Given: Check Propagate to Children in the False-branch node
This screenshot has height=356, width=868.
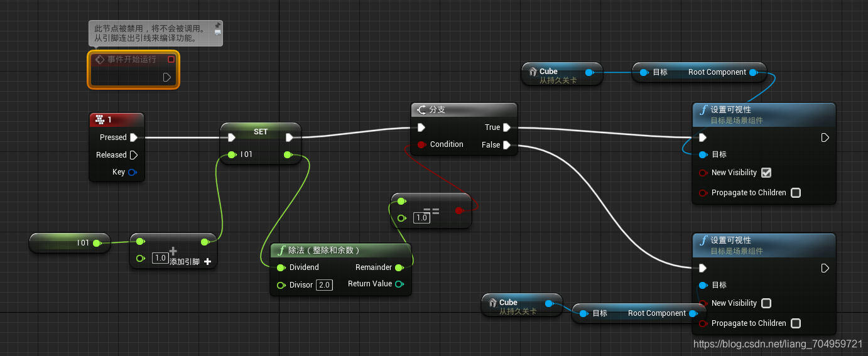Looking at the screenshot, I should point(796,323).
